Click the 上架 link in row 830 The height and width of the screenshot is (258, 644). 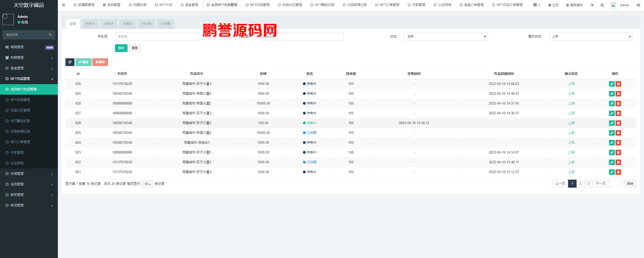(x=571, y=84)
